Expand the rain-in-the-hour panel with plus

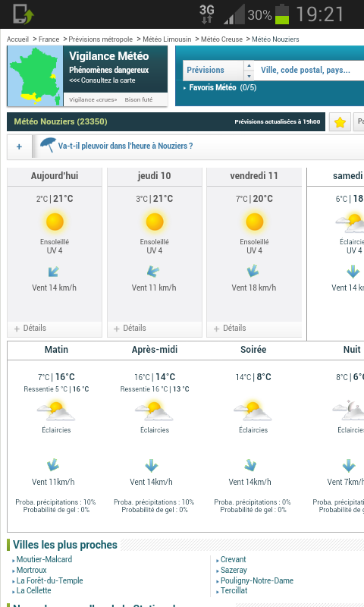click(x=20, y=146)
